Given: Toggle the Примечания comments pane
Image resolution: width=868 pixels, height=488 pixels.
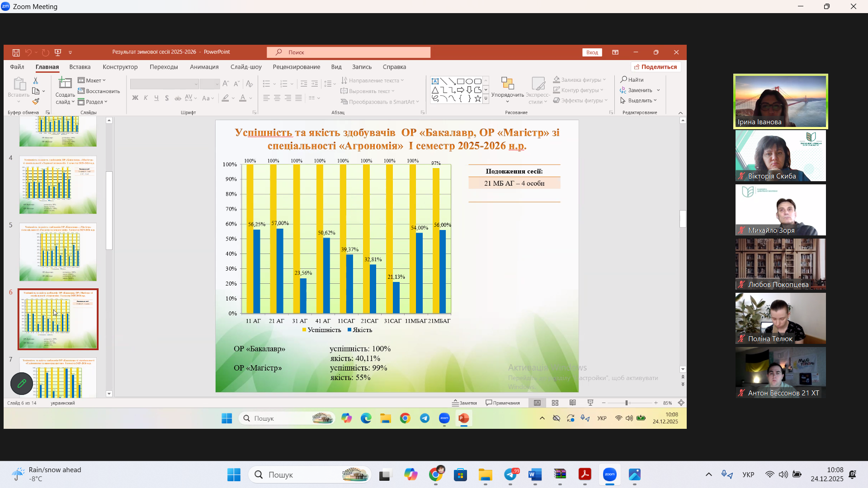Looking at the screenshot, I should pyautogui.click(x=503, y=403).
